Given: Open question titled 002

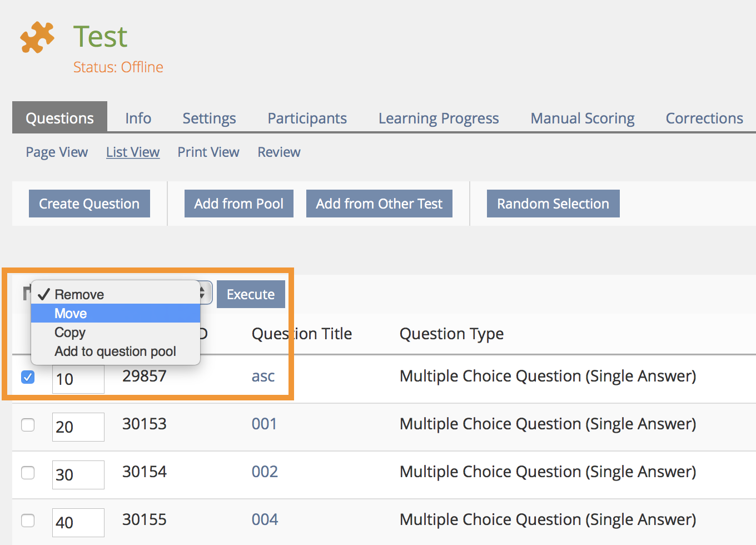Looking at the screenshot, I should pyautogui.click(x=265, y=472).
